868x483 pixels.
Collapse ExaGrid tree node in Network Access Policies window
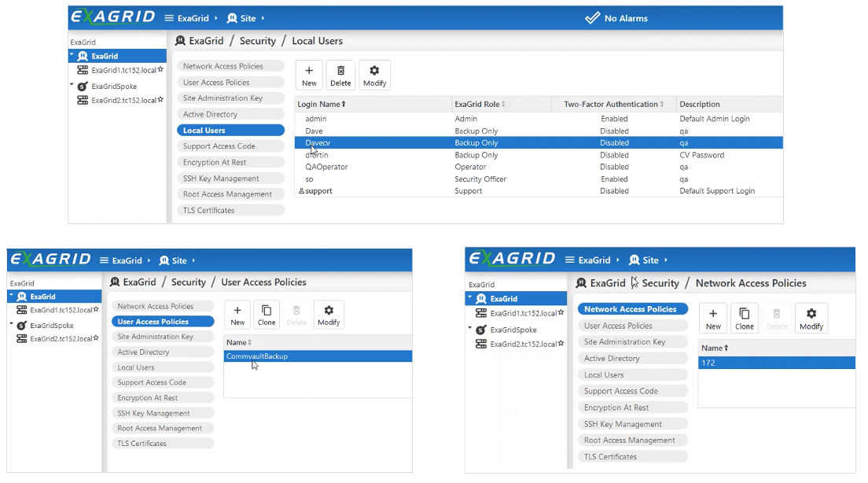tap(470, 297)
